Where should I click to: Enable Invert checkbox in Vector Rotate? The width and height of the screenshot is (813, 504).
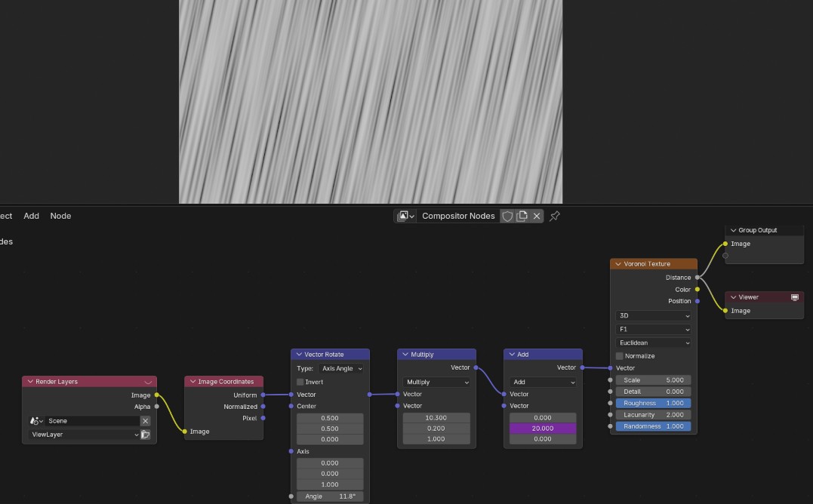(x=300, y=382)
